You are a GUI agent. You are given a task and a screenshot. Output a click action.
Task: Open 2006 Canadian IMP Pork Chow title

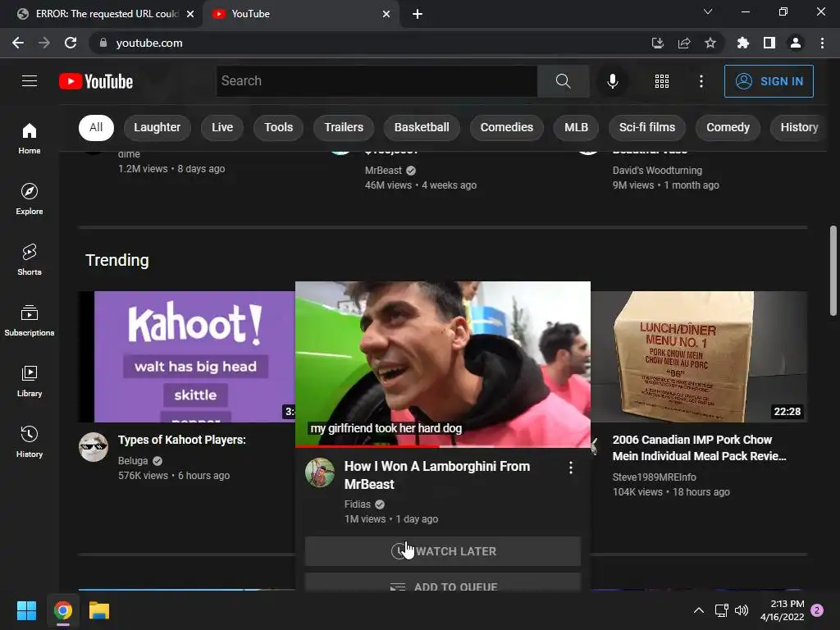pyautogui.click(x=699, y=448)
